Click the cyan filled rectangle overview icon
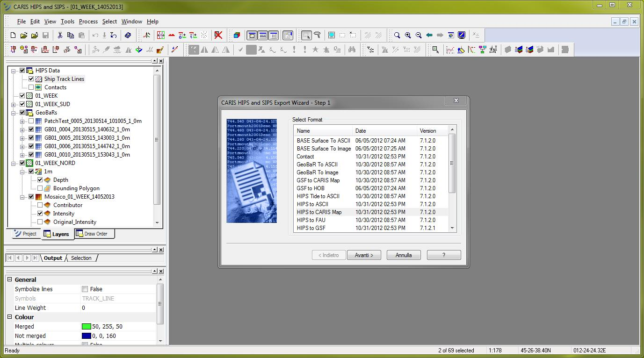The width and height of the screenshot is (644, 358). [332, 35]
